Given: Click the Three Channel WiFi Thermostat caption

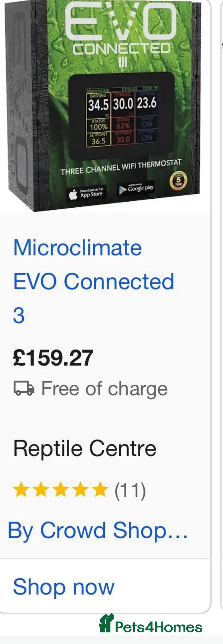Looking at the screenshot, I should [x=121, y=167].
